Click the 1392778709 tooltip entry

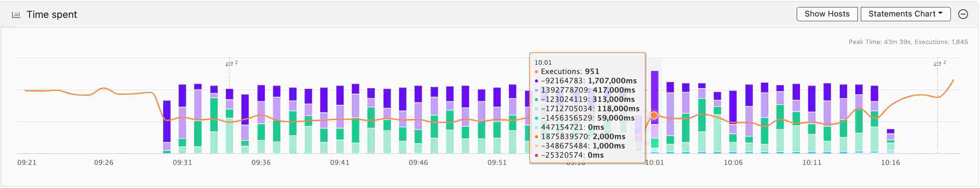[585, 90]
